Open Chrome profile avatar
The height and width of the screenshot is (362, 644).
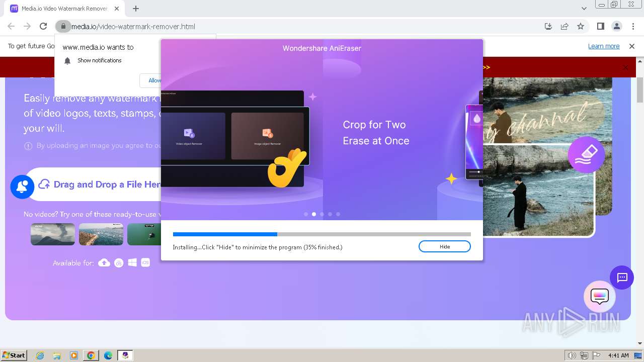[617, 26]
